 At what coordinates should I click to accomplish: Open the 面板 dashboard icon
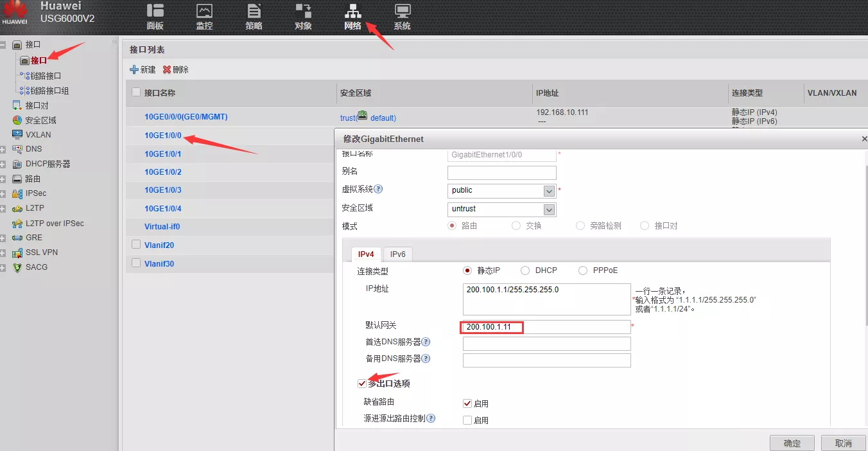coord(155,11)
